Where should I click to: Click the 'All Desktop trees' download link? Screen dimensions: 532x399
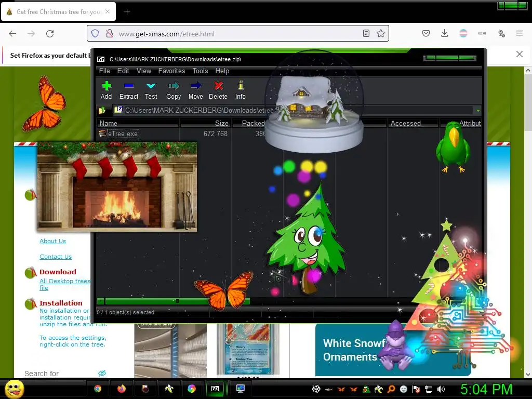click(x=65, y=284)
